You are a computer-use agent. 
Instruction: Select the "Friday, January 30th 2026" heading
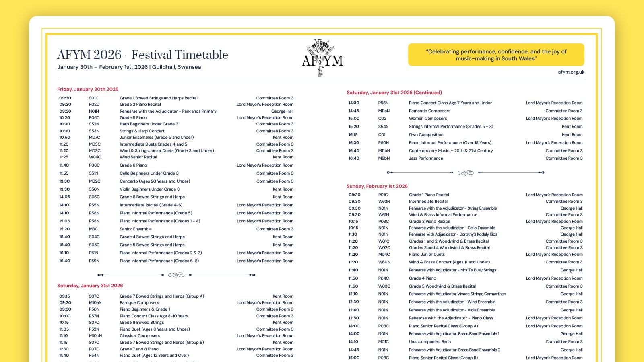pos(88,89)
